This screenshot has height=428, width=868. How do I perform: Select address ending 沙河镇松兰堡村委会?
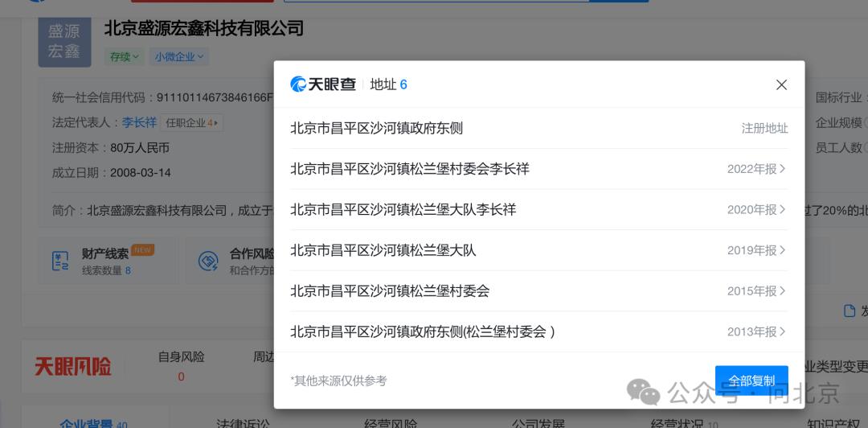[538, 291]
